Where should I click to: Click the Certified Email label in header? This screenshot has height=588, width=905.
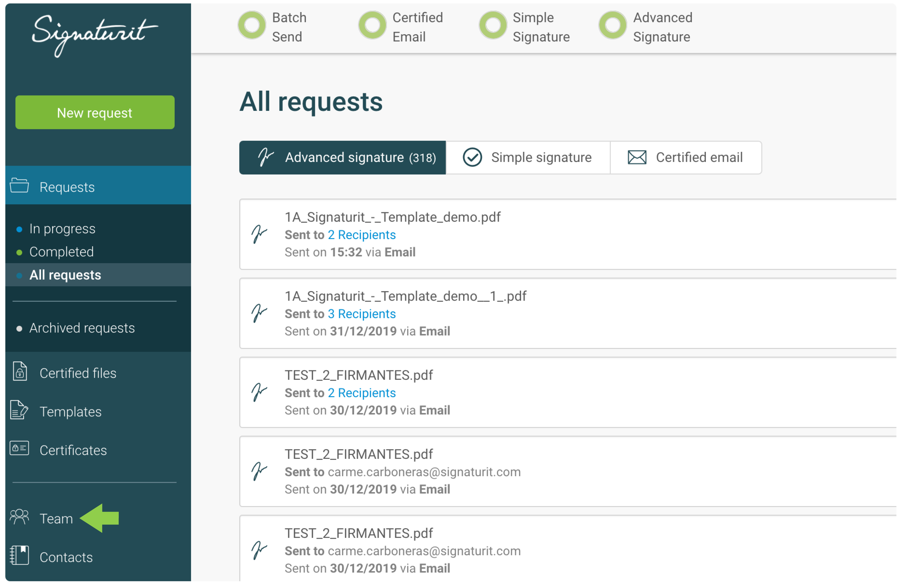click(x=418, y=27)
